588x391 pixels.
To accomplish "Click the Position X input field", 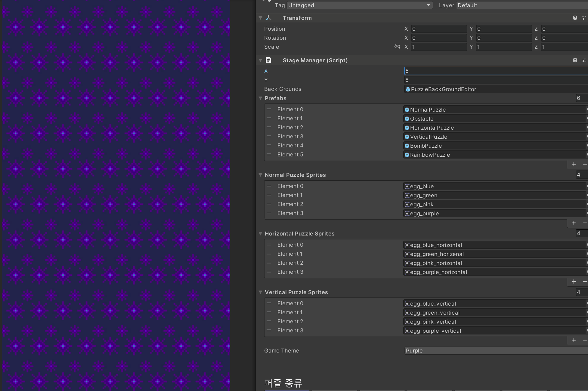I will (x=439, y=29).
